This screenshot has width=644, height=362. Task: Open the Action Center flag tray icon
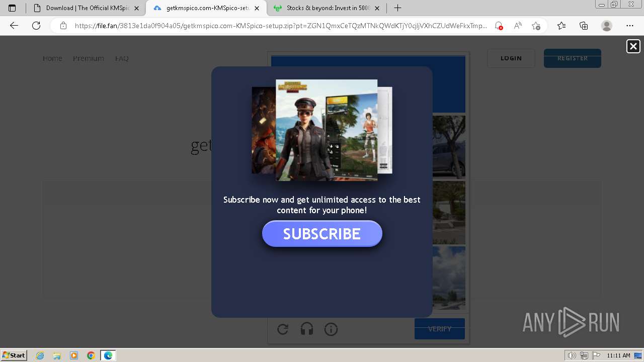pos(596,355)
